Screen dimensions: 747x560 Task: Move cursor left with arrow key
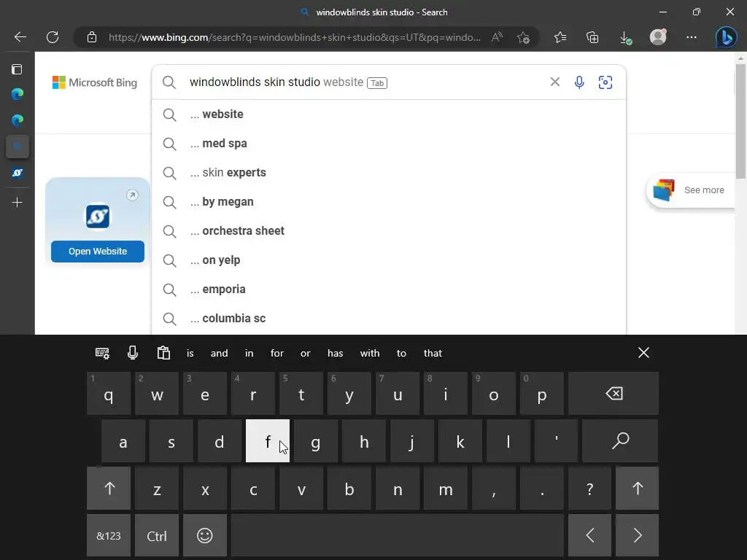coord(589,536)
